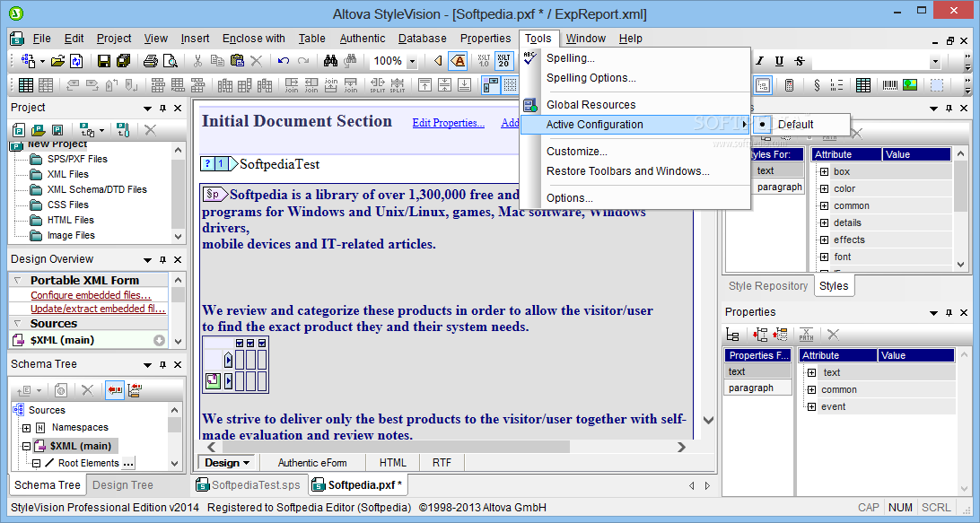This screenshot has width=980, height=523.
Task: Select paragraph in Properties For list
Action: click(x=758, y=388)
